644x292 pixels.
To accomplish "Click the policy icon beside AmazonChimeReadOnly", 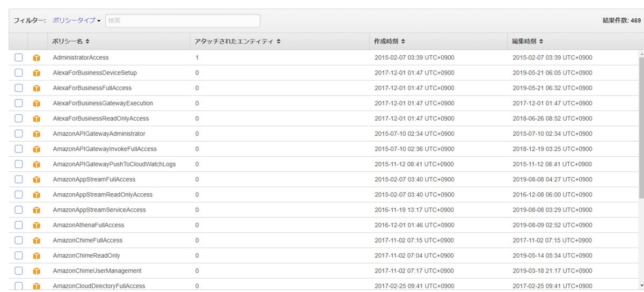I will pyautogui.click(x=36, y=255).
